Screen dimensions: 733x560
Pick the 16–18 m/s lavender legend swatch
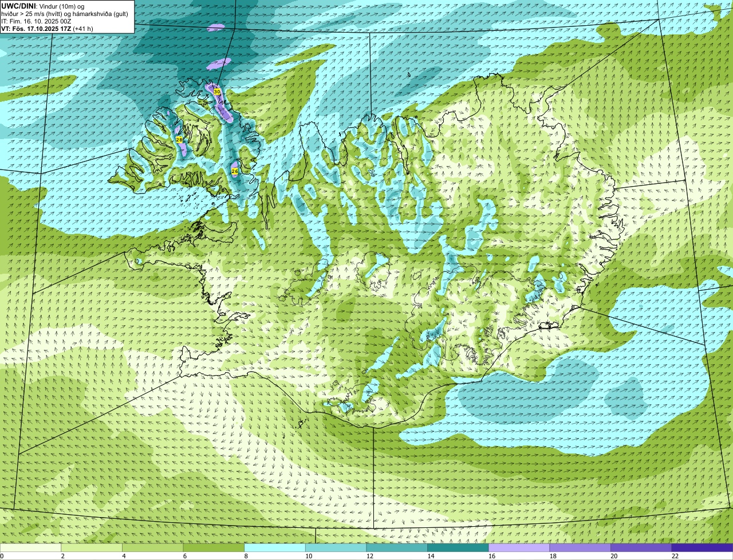(519, 547)
